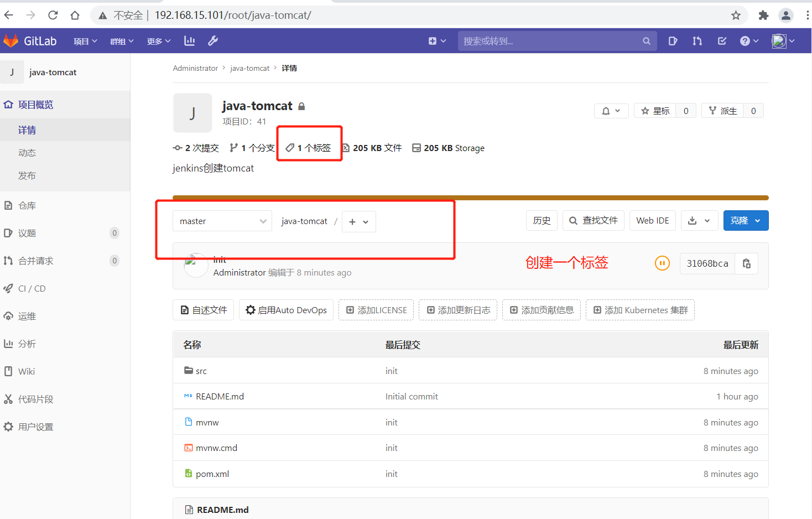Open the notification bell dropdown
This screenshot has width=812, height=519.
point(611,111)
